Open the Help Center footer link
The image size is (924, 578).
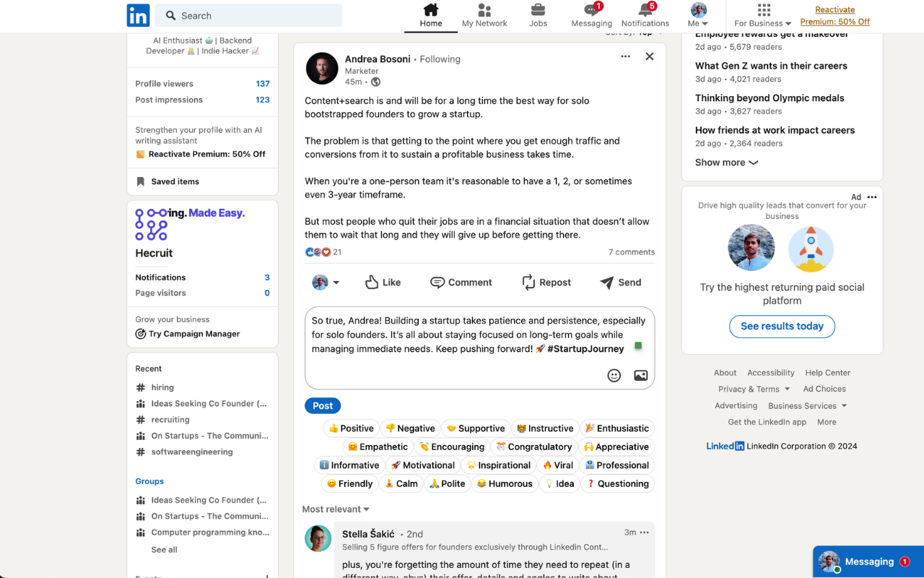click(x=828, y=373)
